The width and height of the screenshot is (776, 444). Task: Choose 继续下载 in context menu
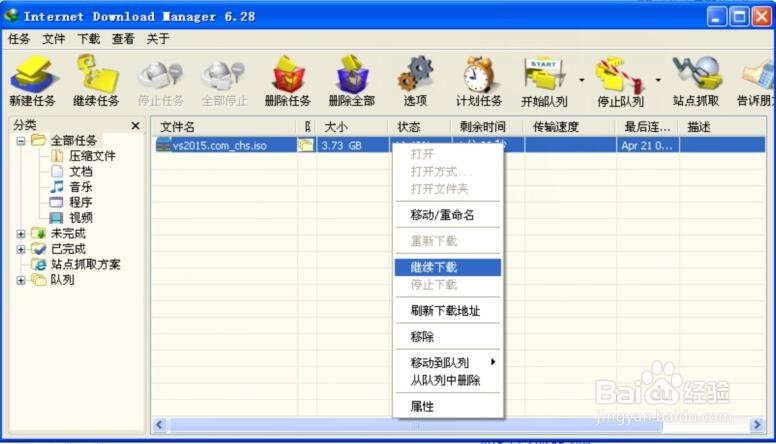[448, 267]
